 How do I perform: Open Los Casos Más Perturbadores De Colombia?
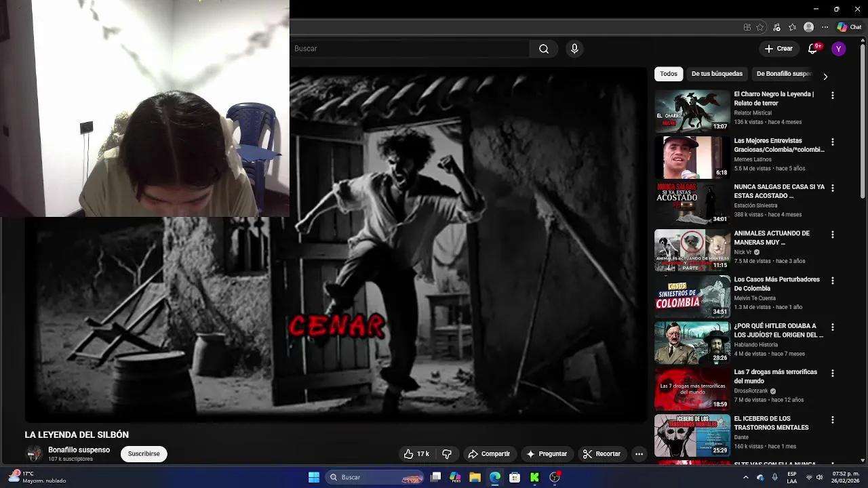click(776, 284)
